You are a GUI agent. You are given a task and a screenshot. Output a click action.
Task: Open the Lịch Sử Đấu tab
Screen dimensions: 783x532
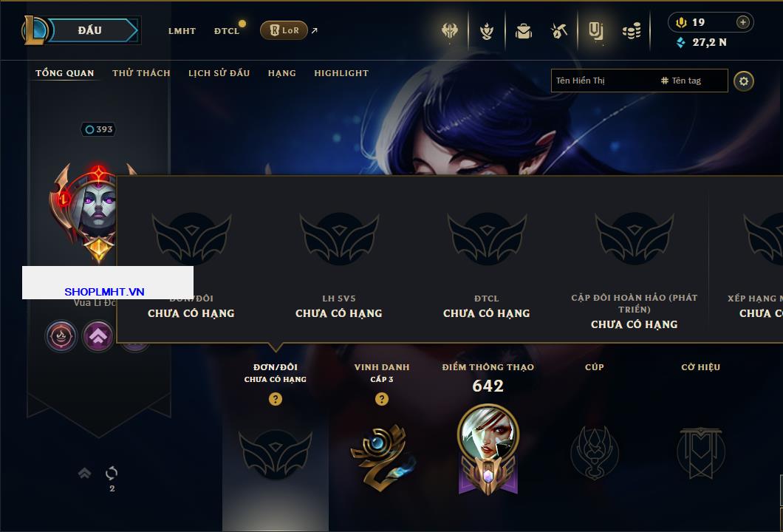[x=219, y=73]
